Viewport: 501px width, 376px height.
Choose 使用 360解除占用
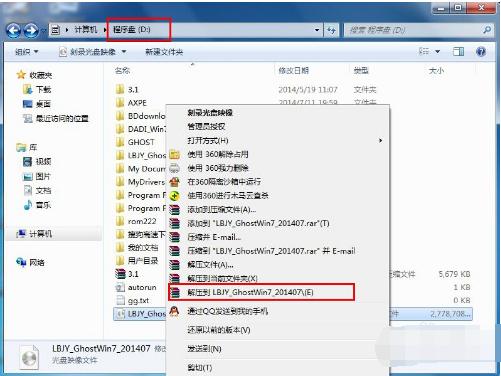coord(218,154)
